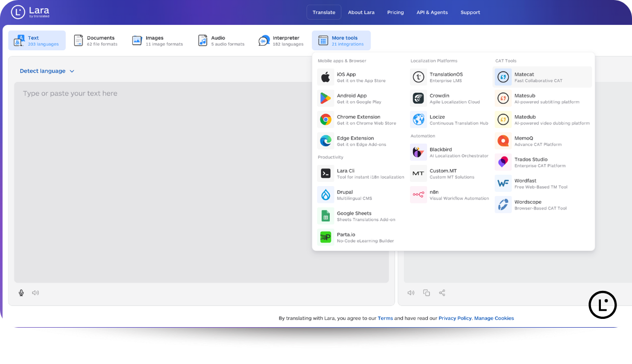Open the n8n workflow automation entry

[x=450, y=195]
